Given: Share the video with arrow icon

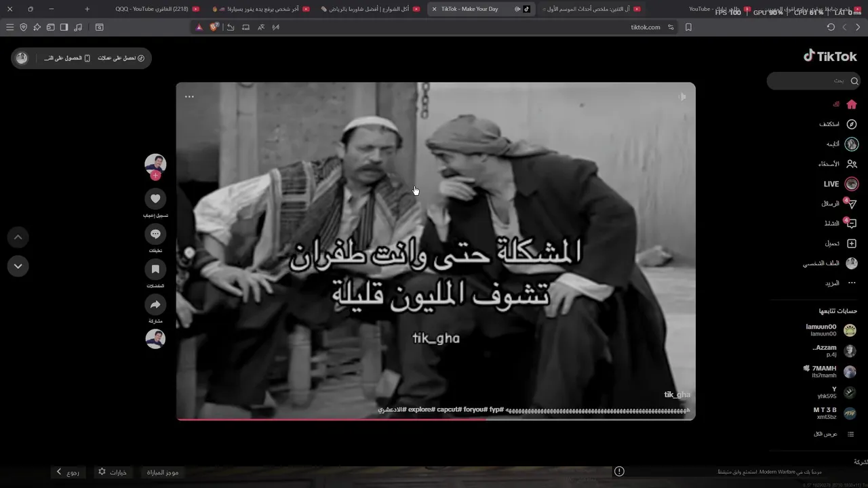Looking at the screenshot, I should pyautogui.click(x=155, y=304).
